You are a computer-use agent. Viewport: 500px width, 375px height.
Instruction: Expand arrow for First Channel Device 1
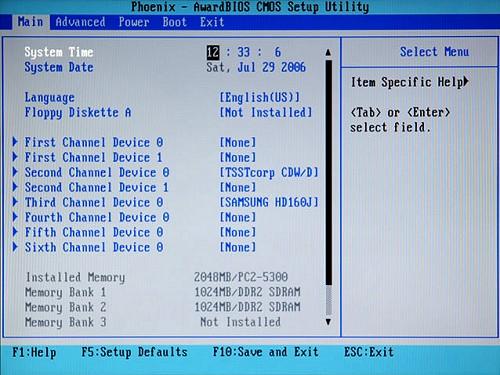[15, 157]
